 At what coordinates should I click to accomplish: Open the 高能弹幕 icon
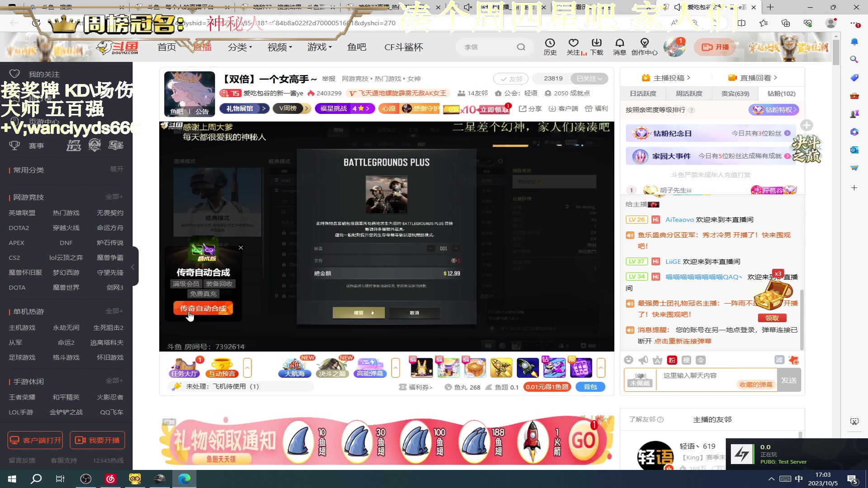(x=370, y=367)
